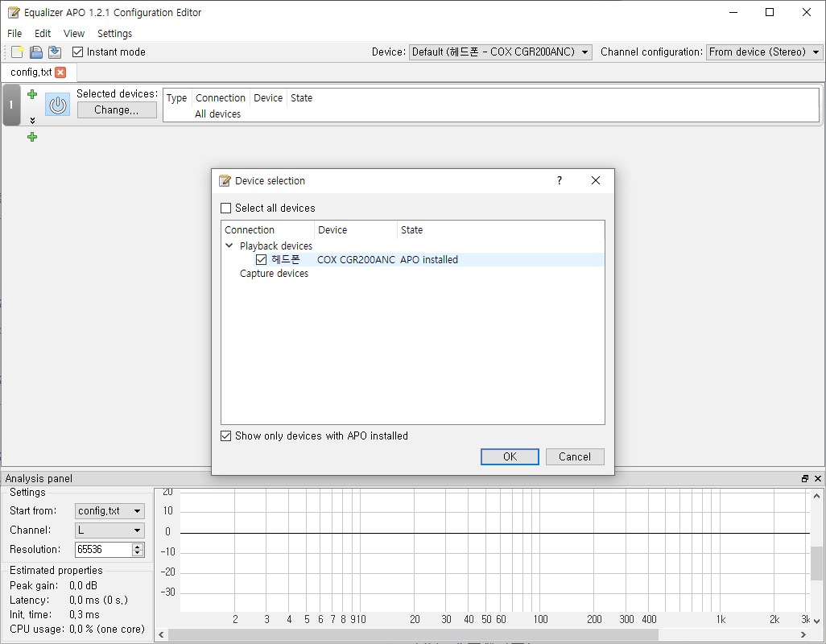
Task: Select the Capture devices tree item
Action: click(274, 274)
